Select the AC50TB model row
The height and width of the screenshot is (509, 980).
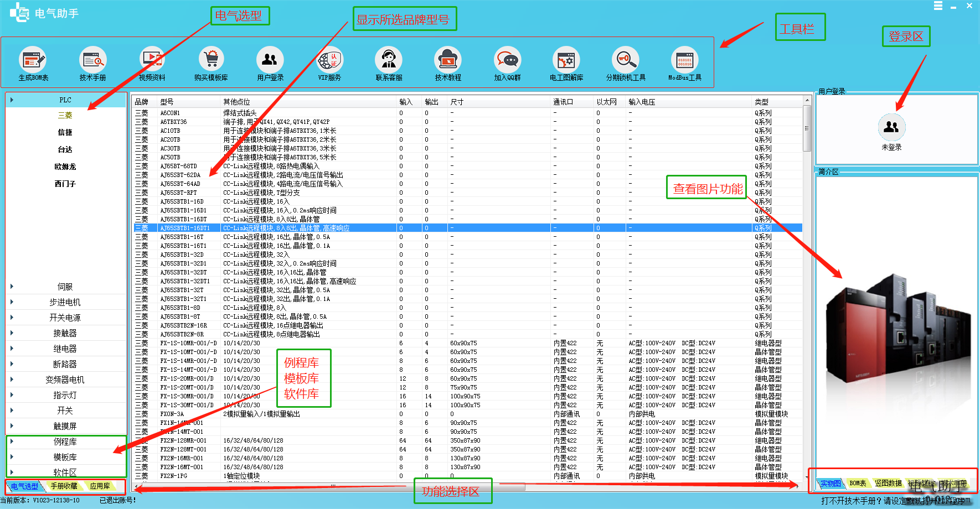tap(467, 157)
